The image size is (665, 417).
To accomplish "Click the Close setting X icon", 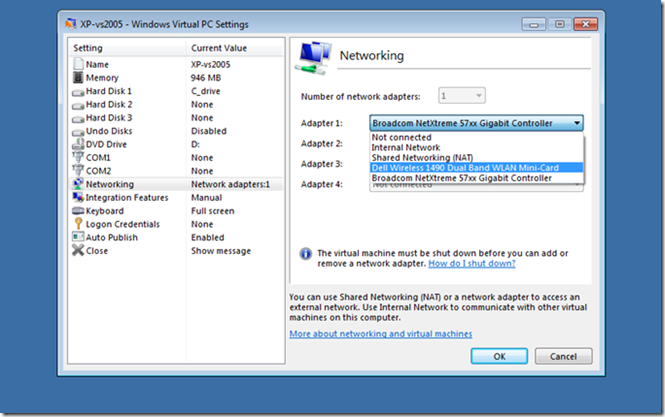I will [78, 250].
